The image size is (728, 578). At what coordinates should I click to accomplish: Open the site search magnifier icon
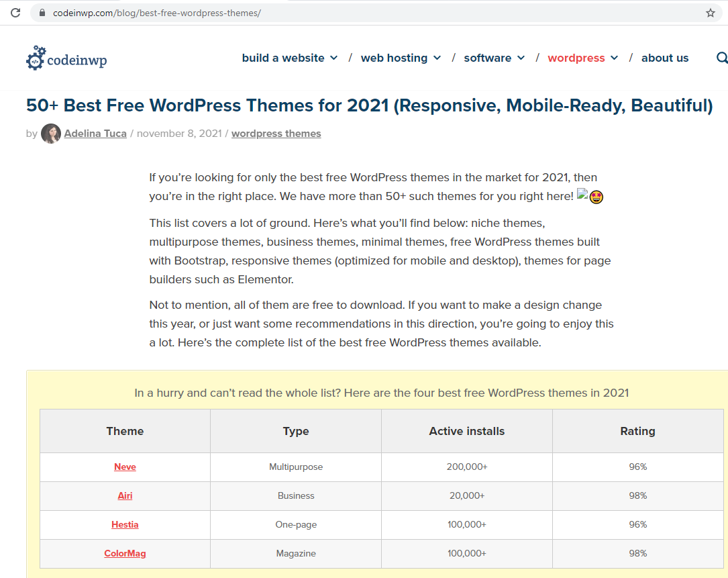point(721,58)
